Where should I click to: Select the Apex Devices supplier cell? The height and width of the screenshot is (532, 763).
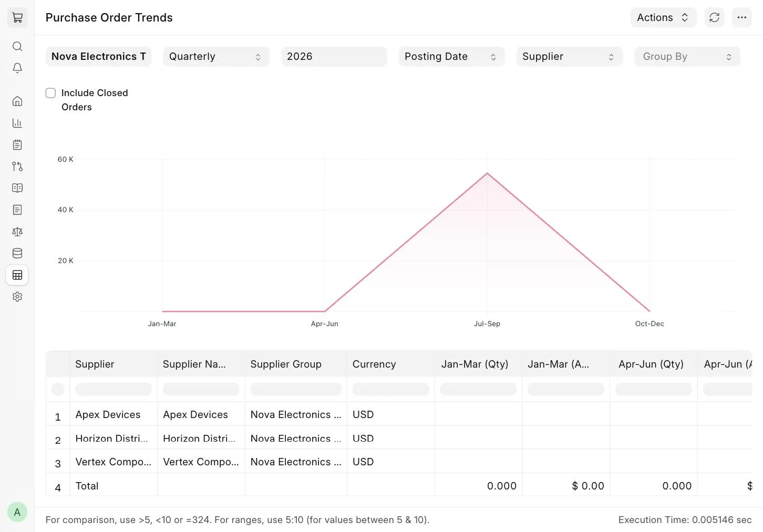[114, 414]
